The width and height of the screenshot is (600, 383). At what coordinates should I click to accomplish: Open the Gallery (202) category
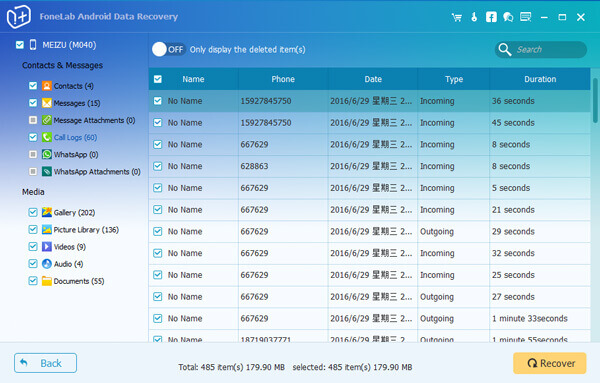(x=74, y=212)
